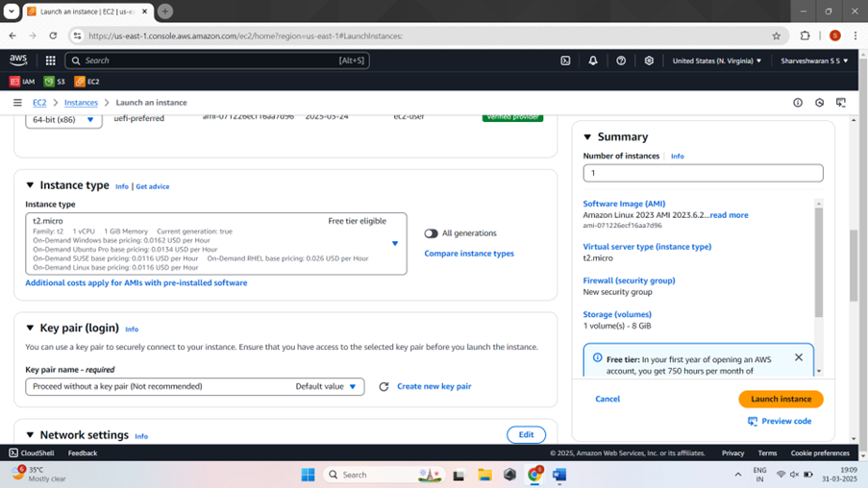View site information icon in address bar
The width and height of the screenshot is (868, 488).
78,36
